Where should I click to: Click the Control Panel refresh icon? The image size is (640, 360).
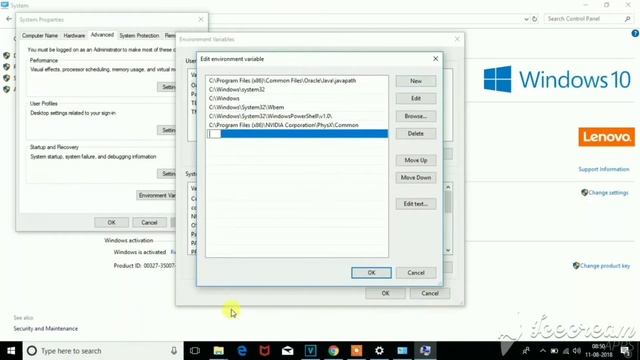[534, 19]
